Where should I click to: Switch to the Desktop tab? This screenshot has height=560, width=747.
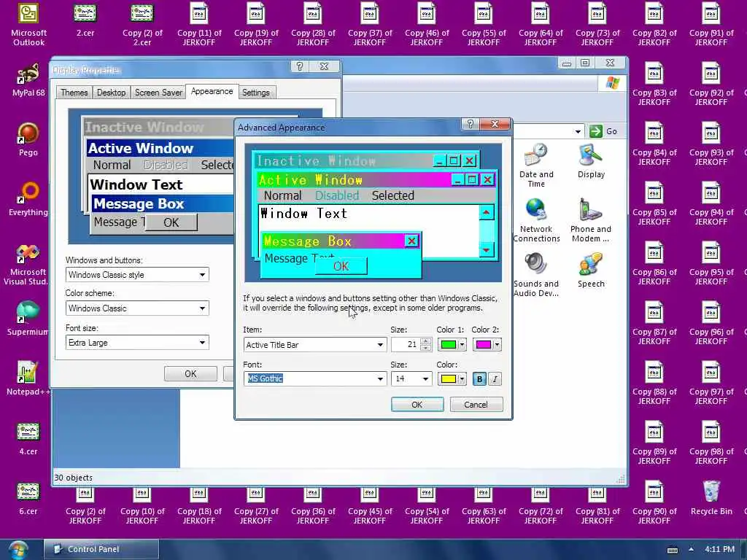[x=111, y=93]
